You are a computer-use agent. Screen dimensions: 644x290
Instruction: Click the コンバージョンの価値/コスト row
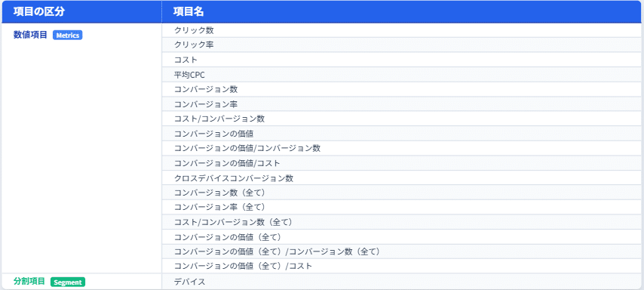(x=401, y=163)
